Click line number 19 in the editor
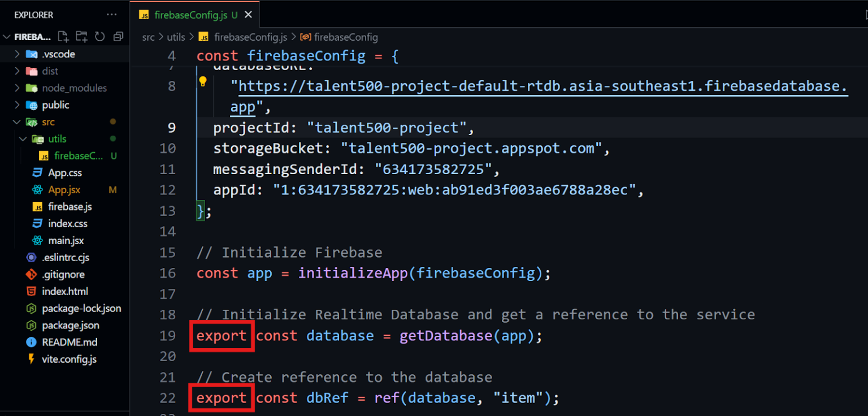Viewport: 868px width, 416px height. pos(168,336)
